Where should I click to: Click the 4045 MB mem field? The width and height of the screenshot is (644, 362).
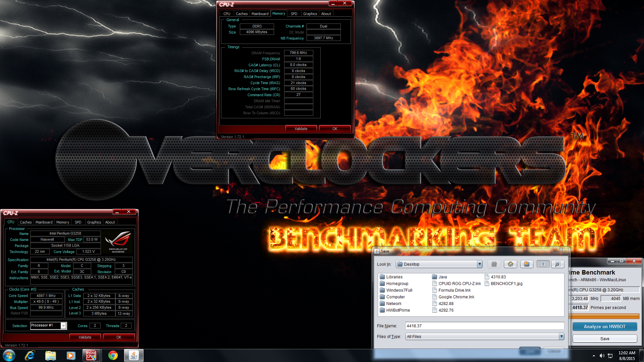click(611, 298)
